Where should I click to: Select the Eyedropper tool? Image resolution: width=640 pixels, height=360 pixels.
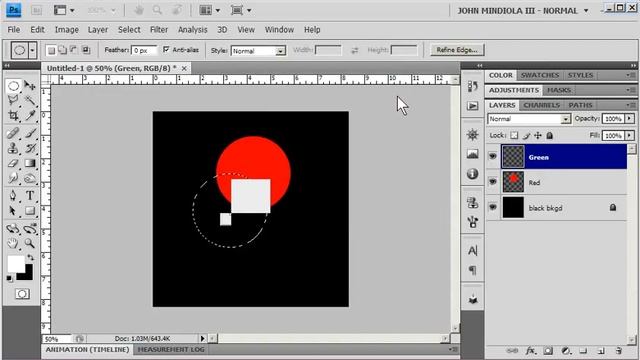pos(30,116)
